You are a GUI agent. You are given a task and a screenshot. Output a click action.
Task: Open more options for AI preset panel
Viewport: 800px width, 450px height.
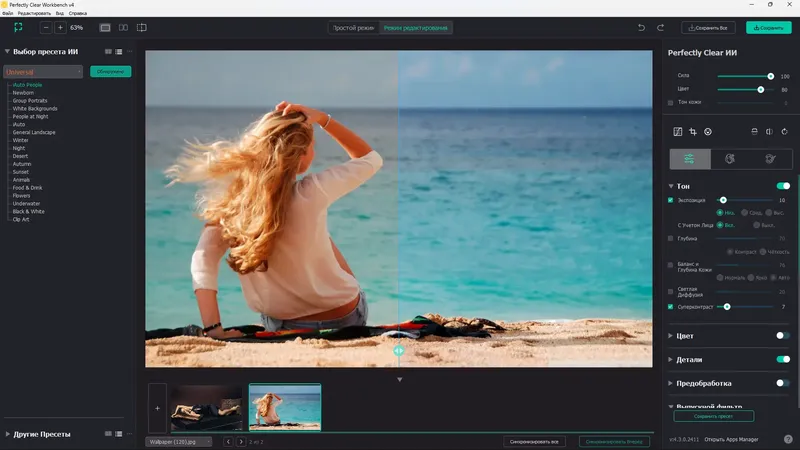130,52
